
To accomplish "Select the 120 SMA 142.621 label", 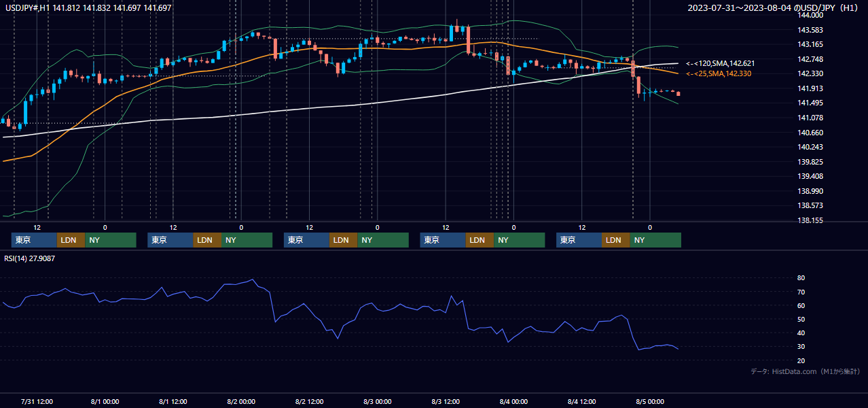I will coord(720,63).
